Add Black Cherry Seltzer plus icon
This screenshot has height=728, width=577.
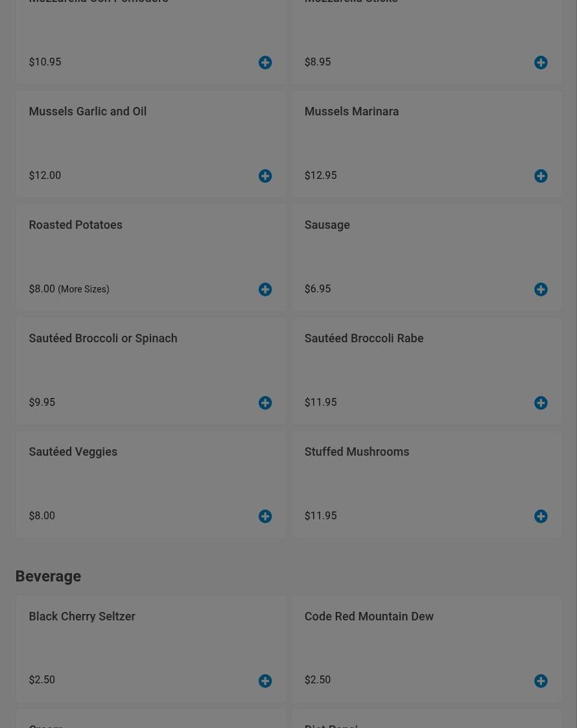[265, 681]
